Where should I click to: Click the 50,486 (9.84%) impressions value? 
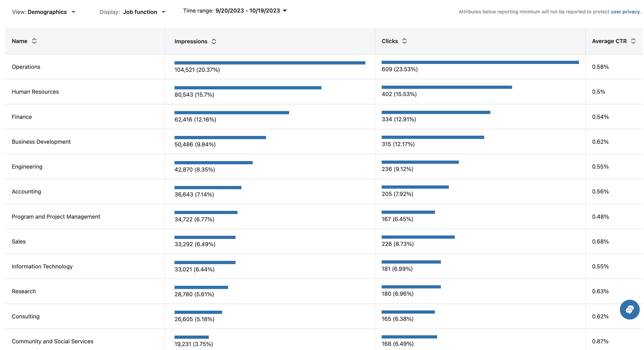click(195, 144)
